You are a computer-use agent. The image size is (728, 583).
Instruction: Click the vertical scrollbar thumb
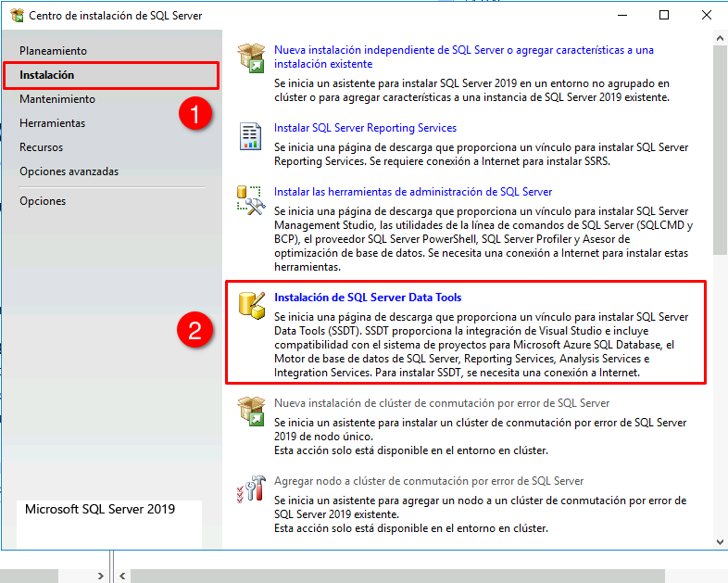(x=720, y=149)
